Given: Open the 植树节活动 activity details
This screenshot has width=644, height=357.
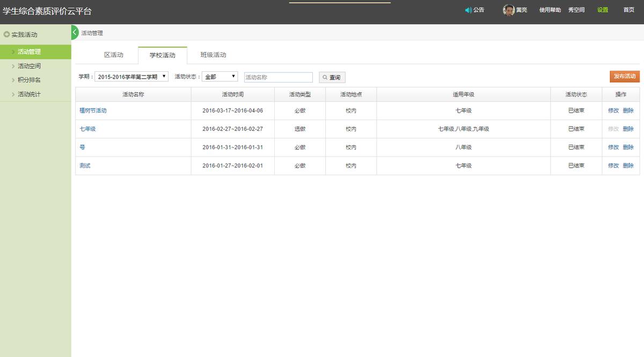Looking at the screenshot, I should point(94,110).
